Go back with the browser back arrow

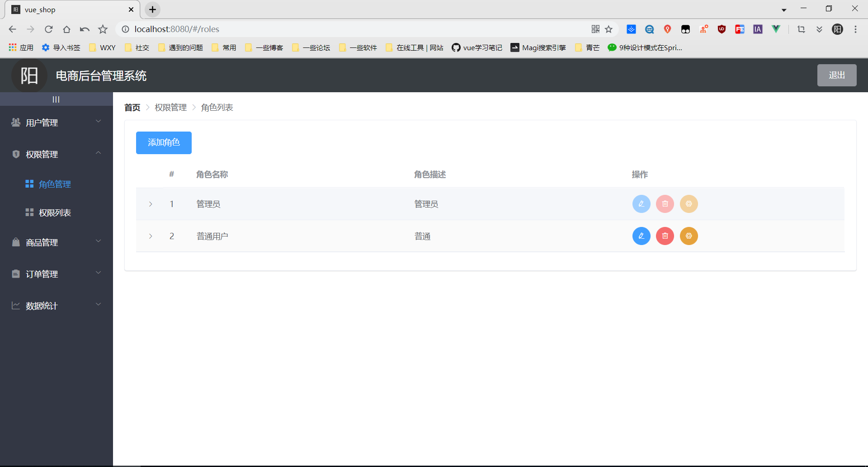[12, 29]
